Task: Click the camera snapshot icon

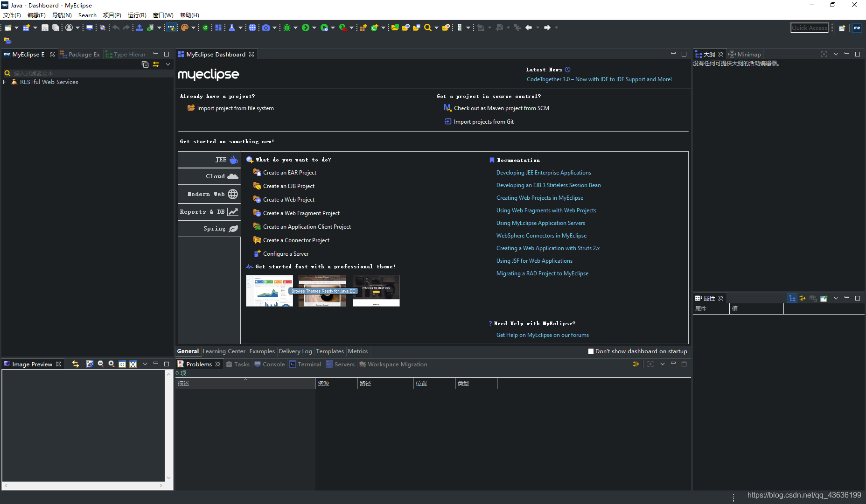Action: tap(266, 28)
